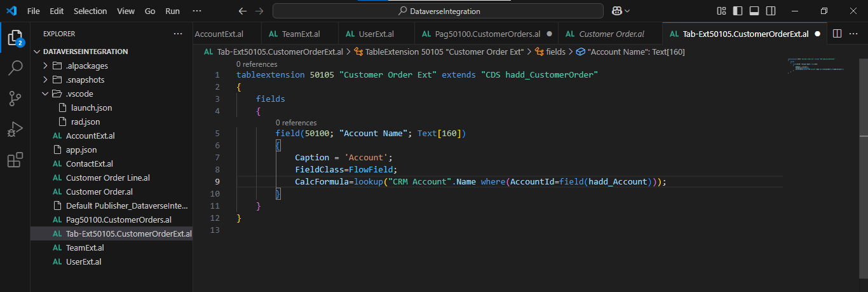Toggle the bottom panel visibility

[x=754, y=11]
